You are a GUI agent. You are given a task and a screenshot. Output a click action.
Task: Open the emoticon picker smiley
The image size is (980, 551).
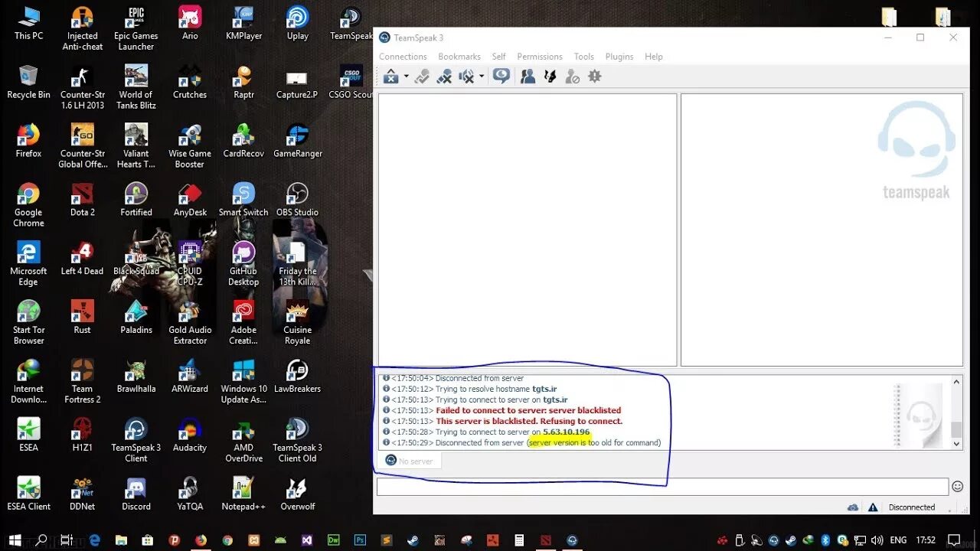(957, 486)
